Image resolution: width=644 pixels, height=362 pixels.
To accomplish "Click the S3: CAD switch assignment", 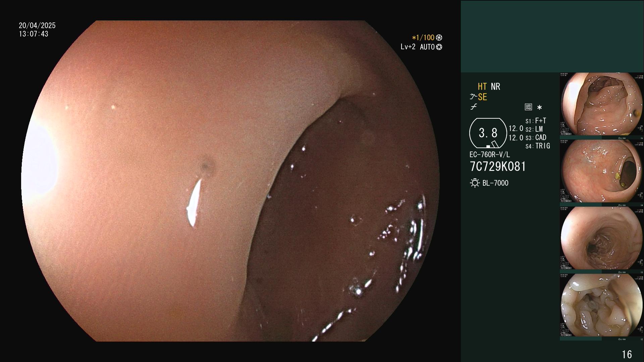I will (536, 137).
